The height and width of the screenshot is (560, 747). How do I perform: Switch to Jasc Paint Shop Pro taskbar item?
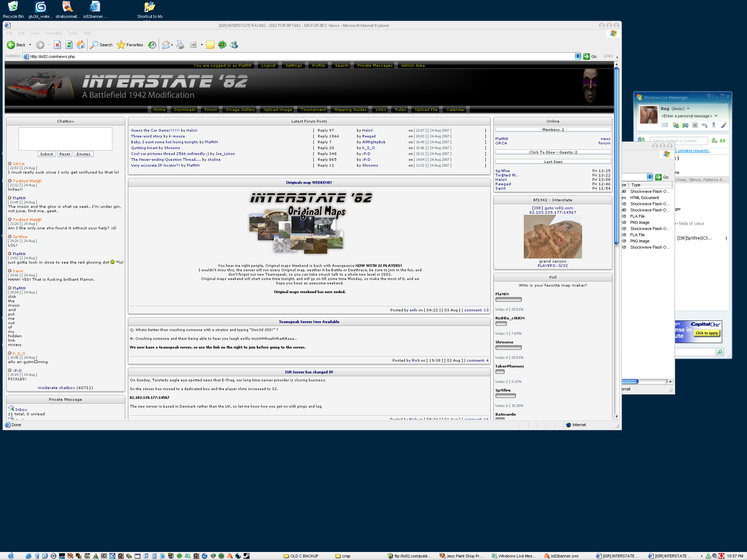[x=461, y=556]
